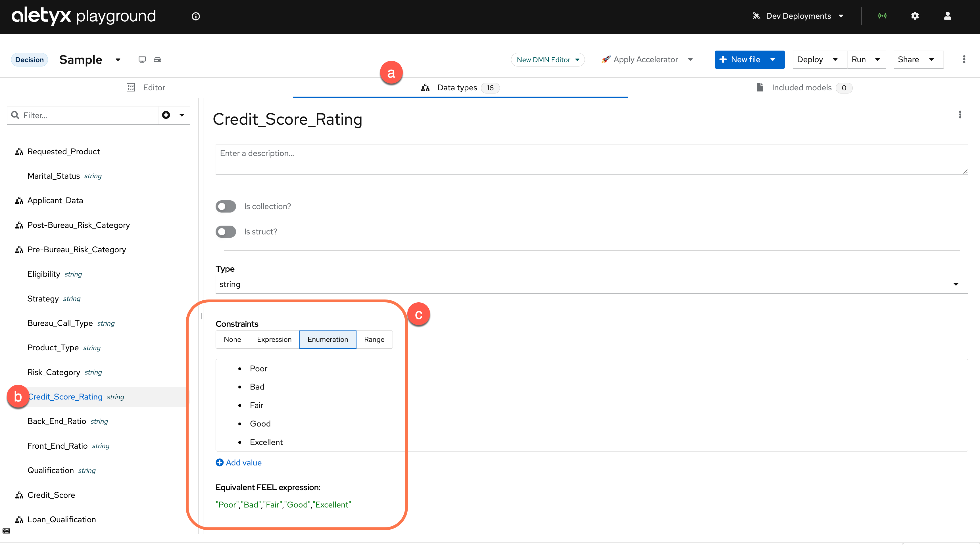Click the New file button
980x545 pixels.
tap(740, 60)
